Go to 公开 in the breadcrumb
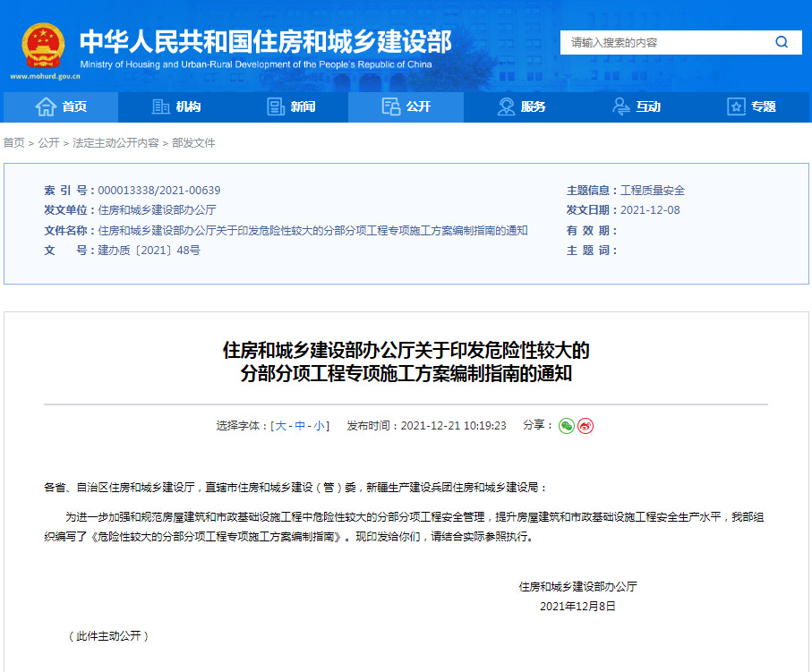This screenshot has width=812, height=672. (x=48, y=143)
